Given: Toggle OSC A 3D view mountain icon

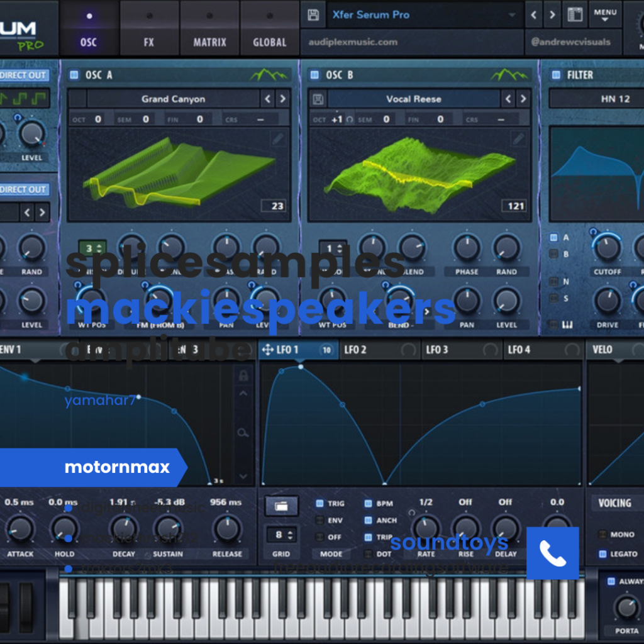Looking at the screenshot, I should pos(269,75).
